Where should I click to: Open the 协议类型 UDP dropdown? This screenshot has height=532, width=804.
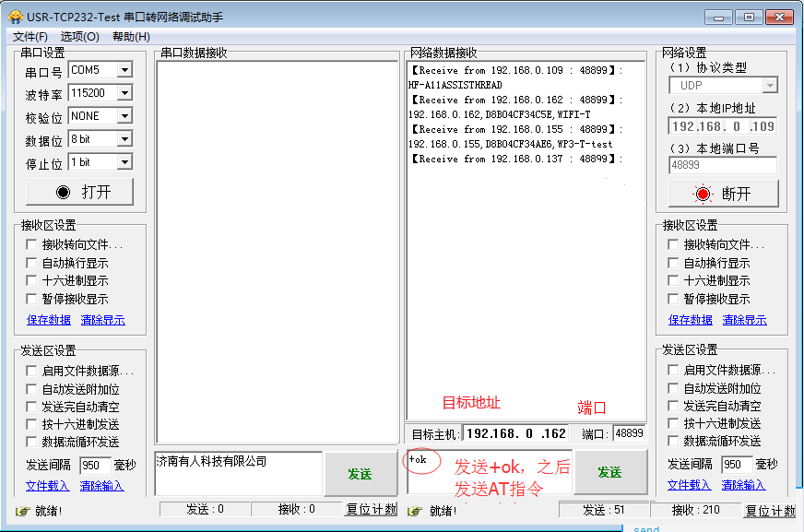(769, 86)
